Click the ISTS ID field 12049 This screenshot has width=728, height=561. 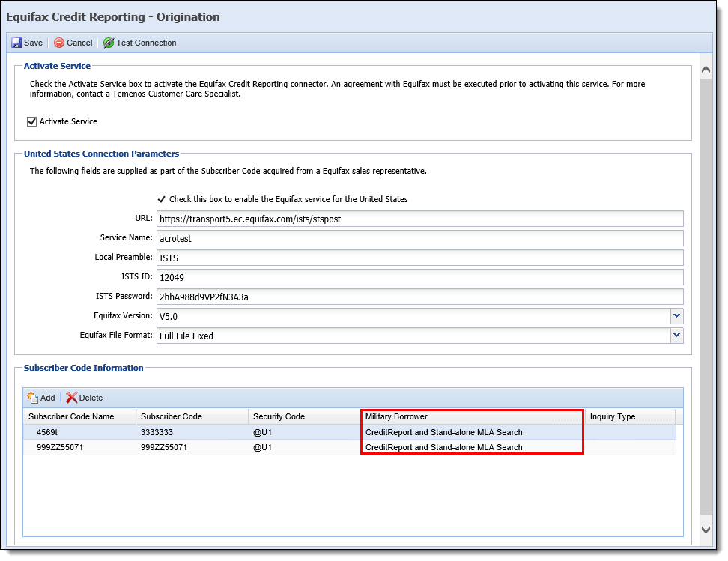(x=419, y=277)
